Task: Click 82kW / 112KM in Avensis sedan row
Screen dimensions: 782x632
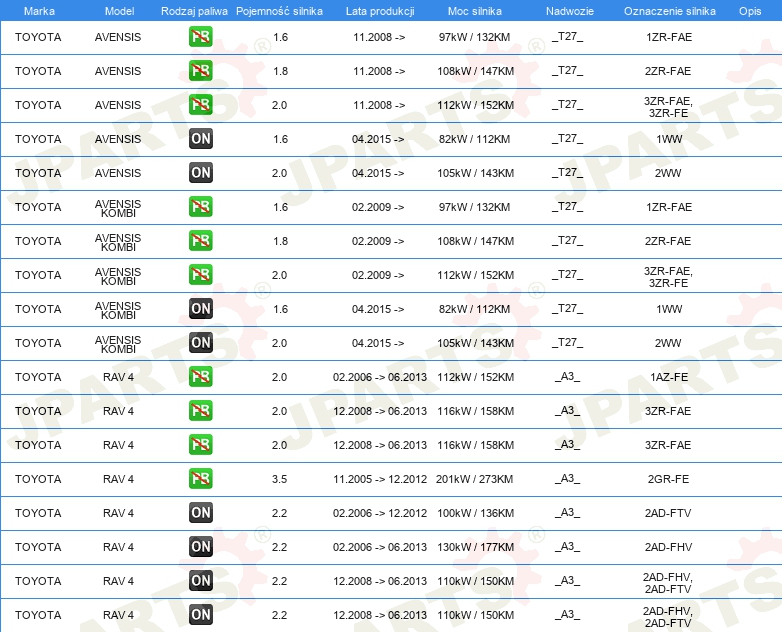Action: tap(474, 139)
